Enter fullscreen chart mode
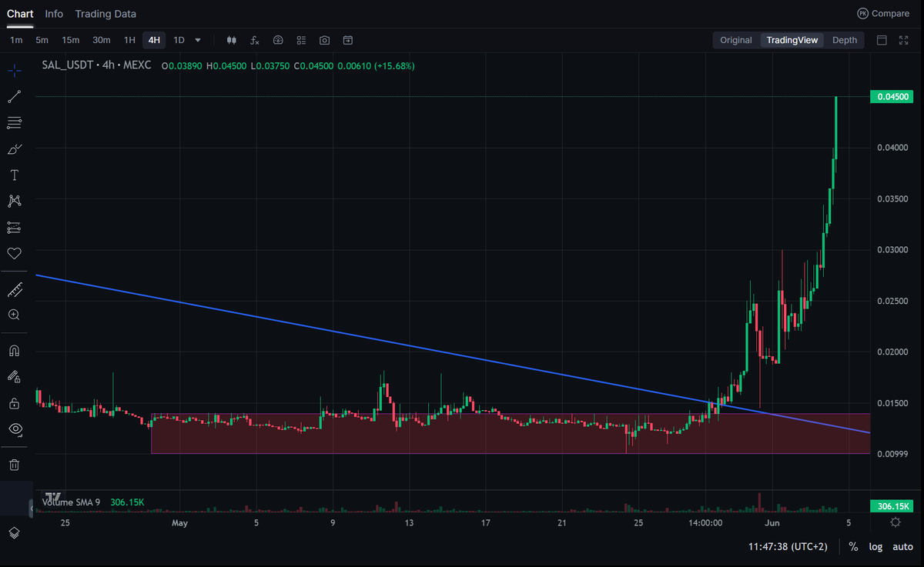 [904, 40]
